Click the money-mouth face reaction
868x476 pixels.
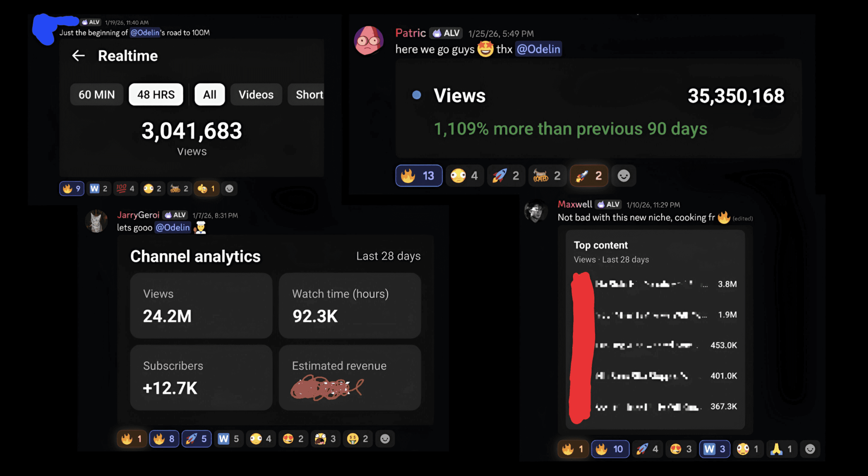click(x=358, y=439)
